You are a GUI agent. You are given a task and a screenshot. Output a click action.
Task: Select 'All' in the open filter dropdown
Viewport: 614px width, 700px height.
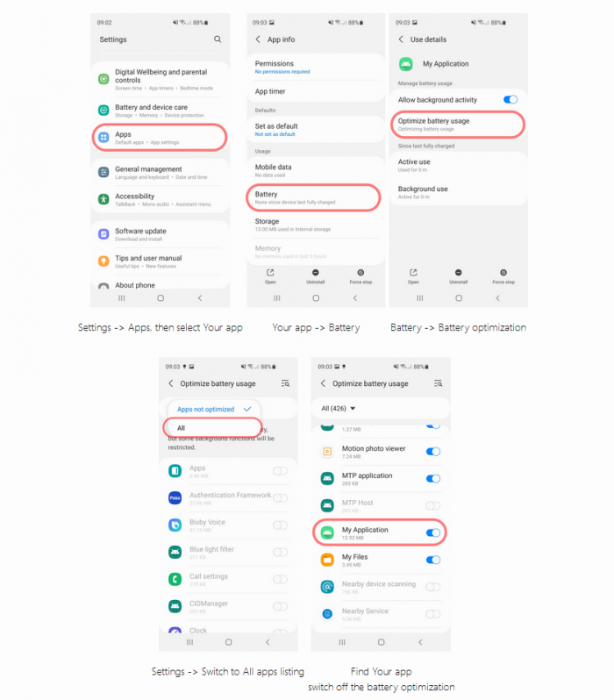(x=212, y=428)
